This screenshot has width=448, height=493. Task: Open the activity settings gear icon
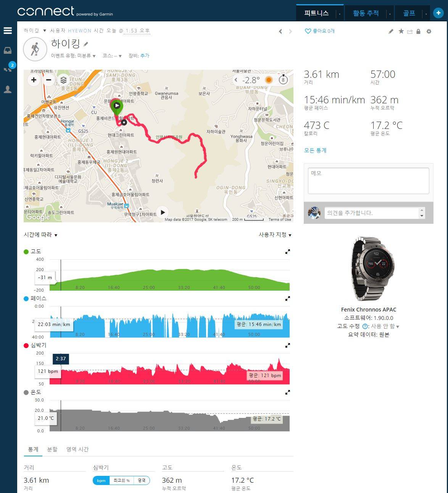pos(429,31)
